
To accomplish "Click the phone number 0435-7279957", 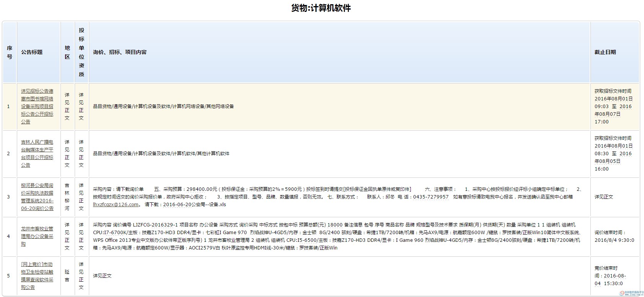I will pos(431,197).
